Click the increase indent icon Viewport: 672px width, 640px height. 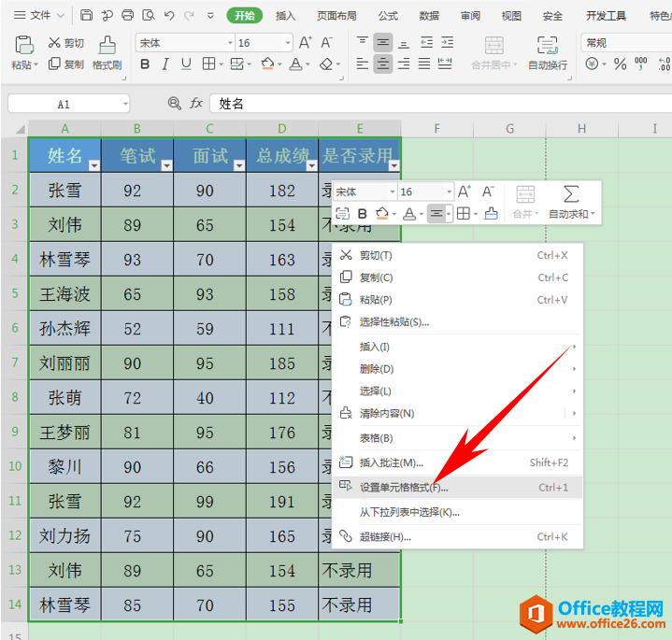(447, 42)
